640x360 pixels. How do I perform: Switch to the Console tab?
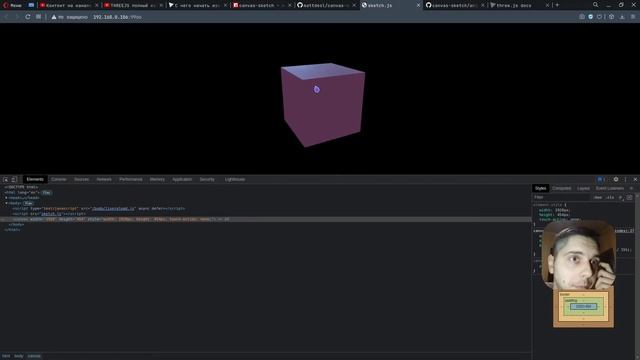click(59, 179)
